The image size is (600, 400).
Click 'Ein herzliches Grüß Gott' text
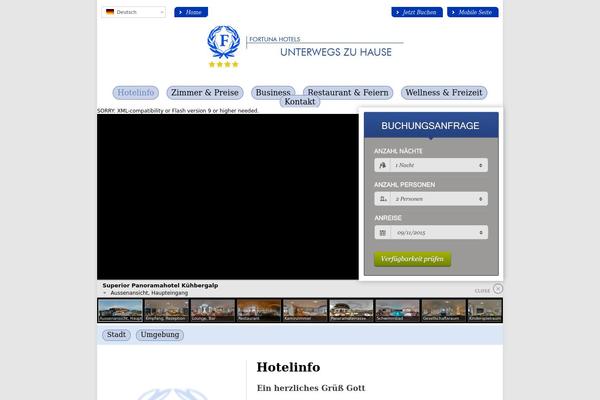311,388
